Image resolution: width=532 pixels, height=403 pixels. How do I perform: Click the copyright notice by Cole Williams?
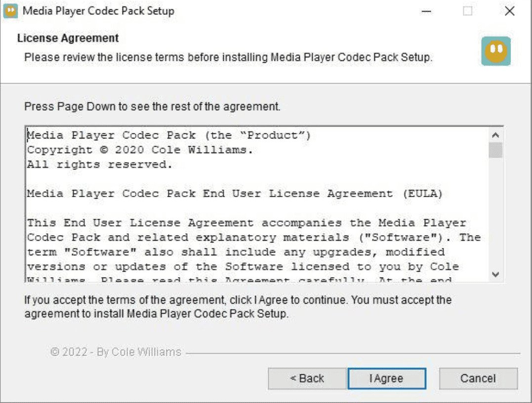coord(116,352)
